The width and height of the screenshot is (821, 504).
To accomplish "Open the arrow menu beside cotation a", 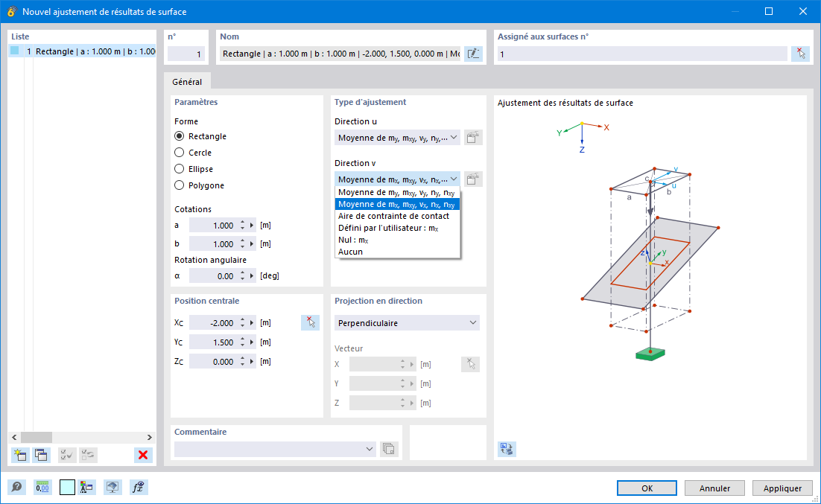I will coord(252,226).
